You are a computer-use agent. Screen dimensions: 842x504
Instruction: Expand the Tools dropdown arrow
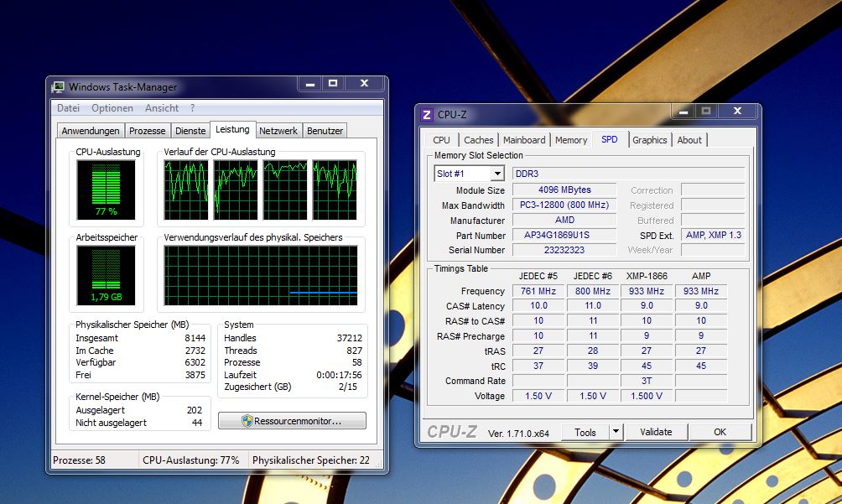point(616,432)
